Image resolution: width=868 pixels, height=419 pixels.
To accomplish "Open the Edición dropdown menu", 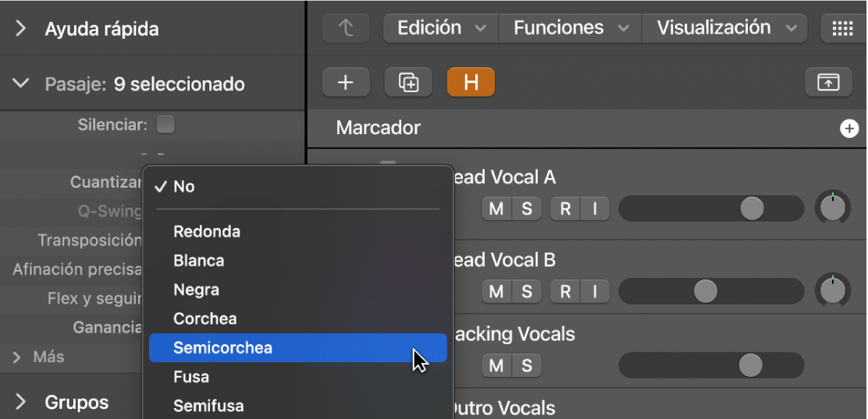I will click(440, 29).
